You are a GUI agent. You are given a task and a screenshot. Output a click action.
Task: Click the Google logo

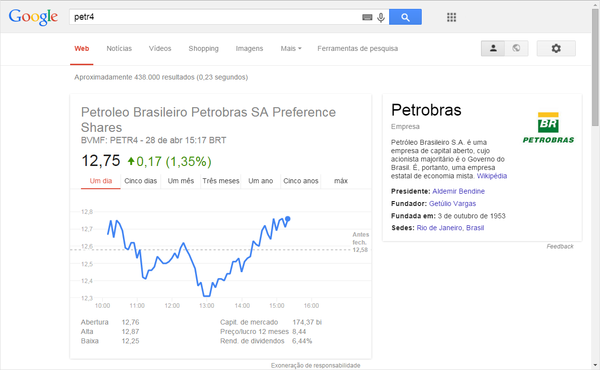[x=33, y=17]
